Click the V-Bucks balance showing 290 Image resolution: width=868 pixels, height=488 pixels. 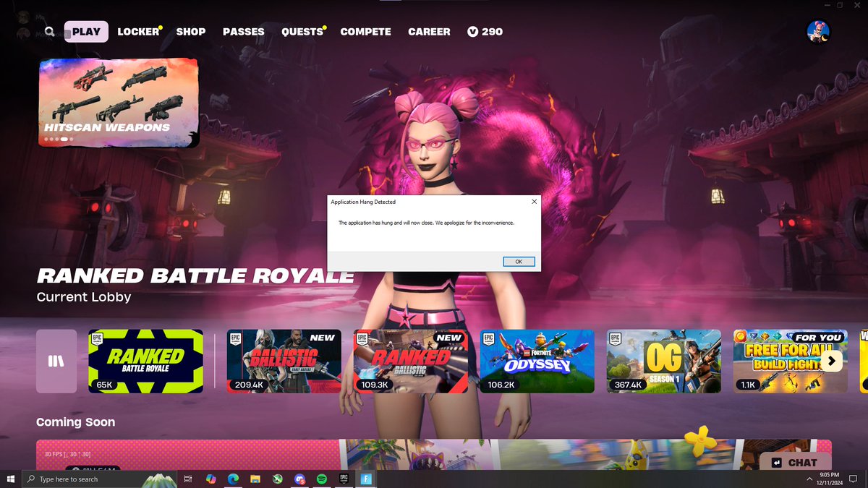[x=485, y=32]
